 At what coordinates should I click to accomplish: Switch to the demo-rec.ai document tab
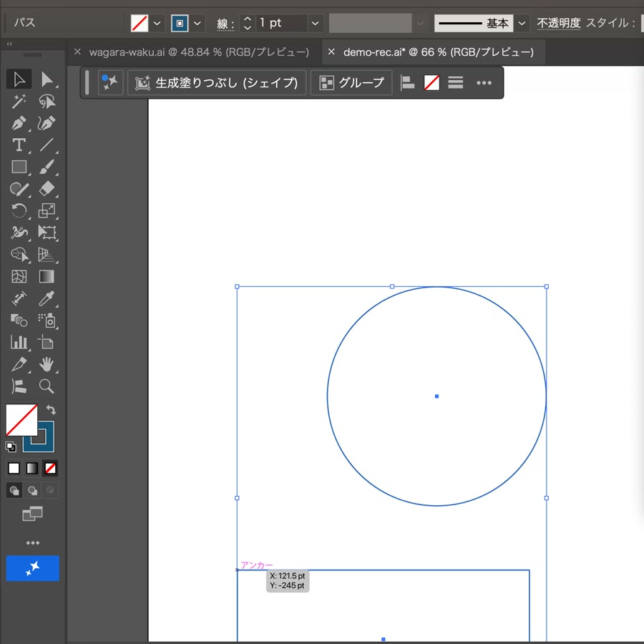click(x=439, y=52)
